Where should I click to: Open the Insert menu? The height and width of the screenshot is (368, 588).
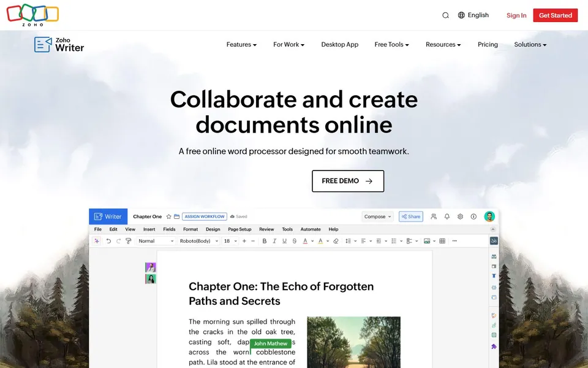click(149, 229)
